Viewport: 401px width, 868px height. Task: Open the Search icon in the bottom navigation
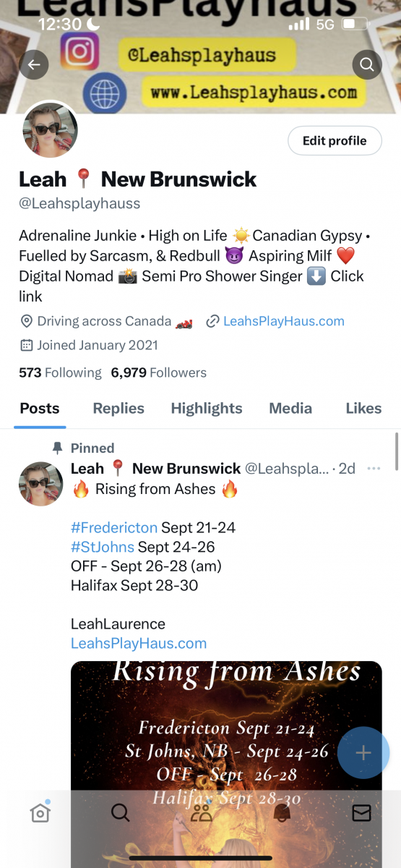tap(120, 813)
